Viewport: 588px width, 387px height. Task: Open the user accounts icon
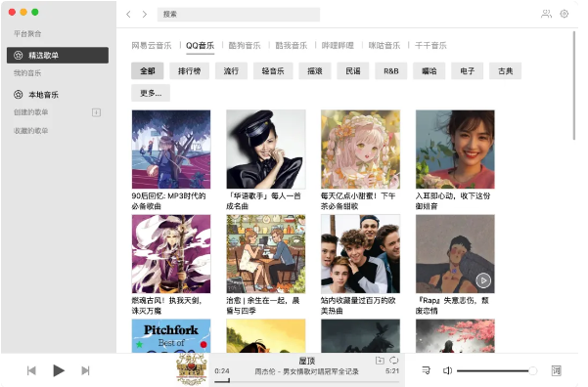546,14
